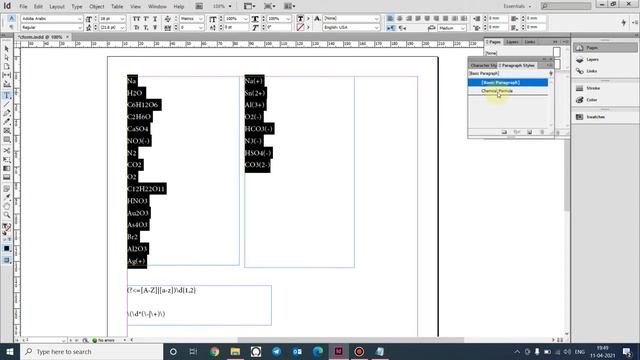The image size is (640, 360).
Task: Open the Swatches panel icon
Action: [x=580, y=117]
